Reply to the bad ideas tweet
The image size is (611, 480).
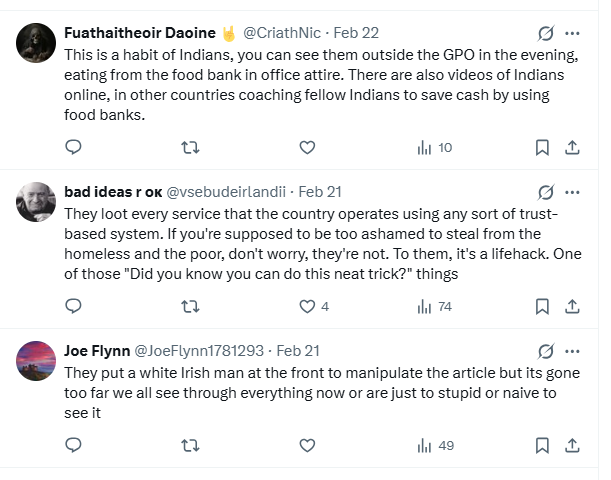tap(73, 306)
